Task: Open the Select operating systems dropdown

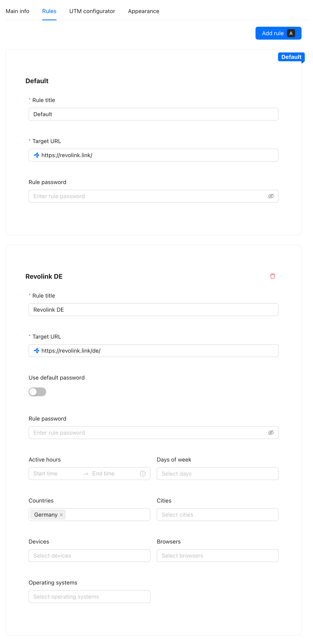Action: 89,597
